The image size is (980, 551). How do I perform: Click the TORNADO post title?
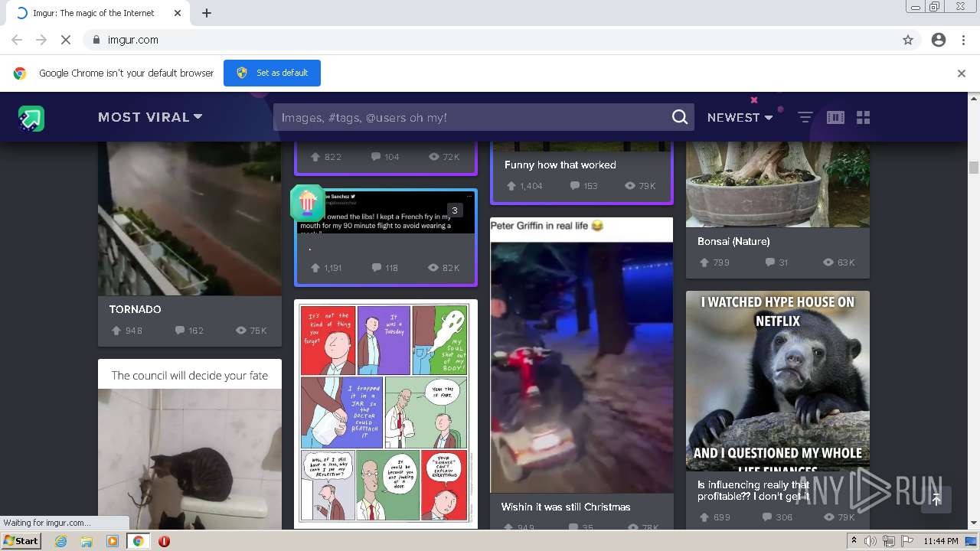click(x=135, y=309)
